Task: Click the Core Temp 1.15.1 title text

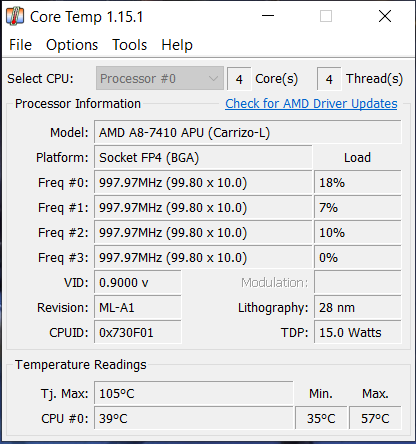Action: coord(87,17)
